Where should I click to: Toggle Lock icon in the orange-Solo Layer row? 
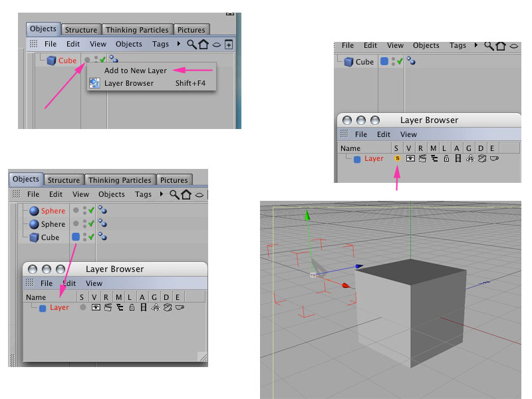(x=446, y=158)
